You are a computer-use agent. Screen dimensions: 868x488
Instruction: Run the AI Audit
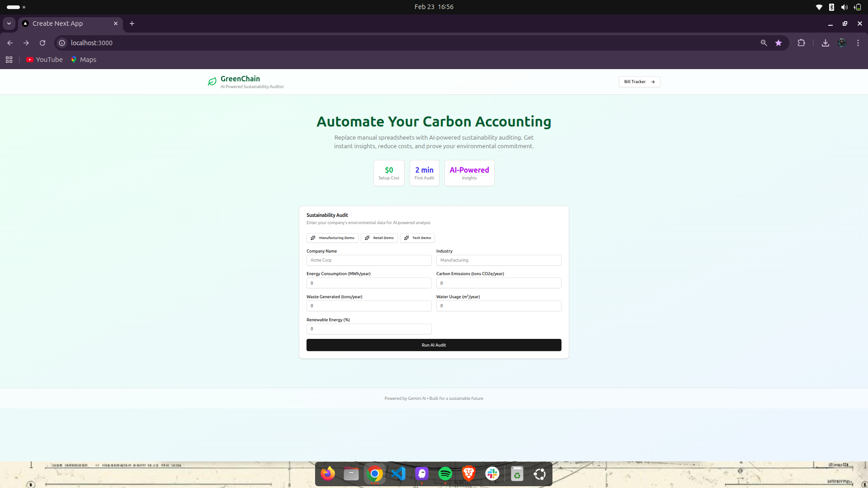point(434,345)
